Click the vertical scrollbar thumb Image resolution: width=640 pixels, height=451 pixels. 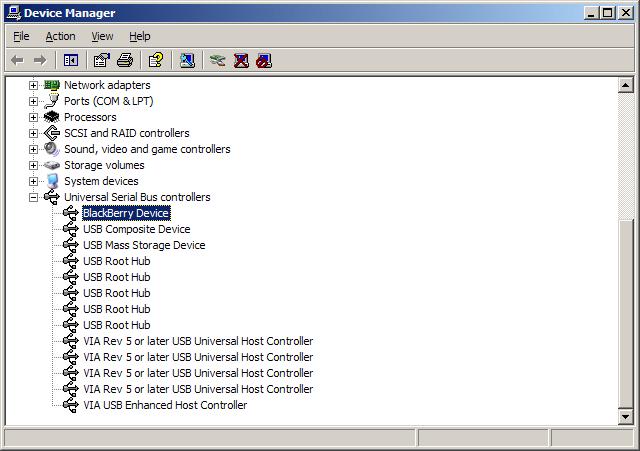pyautogui.click(x=625, y=313)
